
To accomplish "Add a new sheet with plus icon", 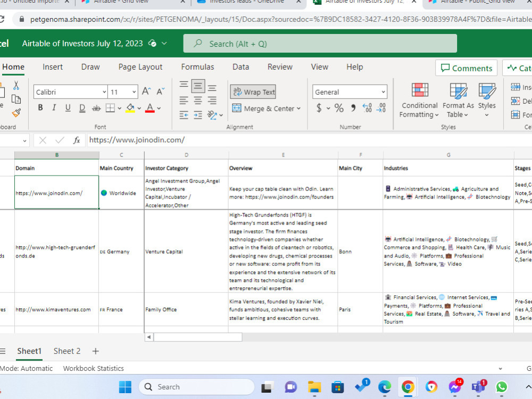I will point(96,351).
